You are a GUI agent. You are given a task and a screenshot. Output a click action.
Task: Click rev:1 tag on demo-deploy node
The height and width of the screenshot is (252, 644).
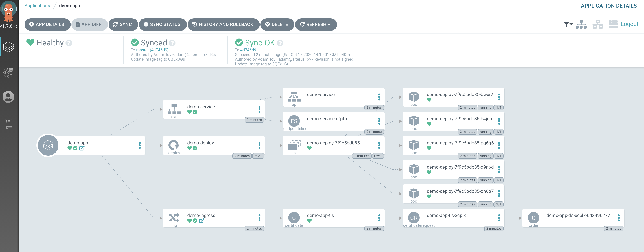[x=258, y=156]
